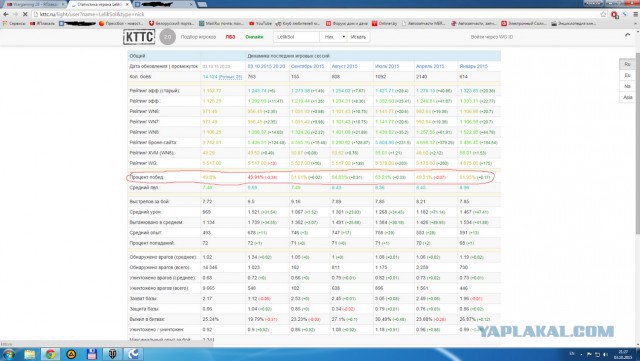Click the kttc.ru address bar
Image resolution: width=640 pixels, height=361 pixels.
coord(318,14)
